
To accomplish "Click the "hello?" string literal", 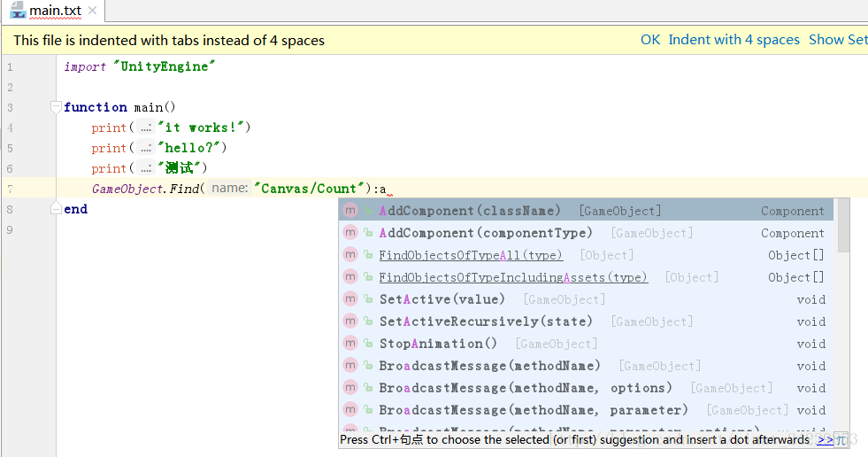I will tap(189, 148).
